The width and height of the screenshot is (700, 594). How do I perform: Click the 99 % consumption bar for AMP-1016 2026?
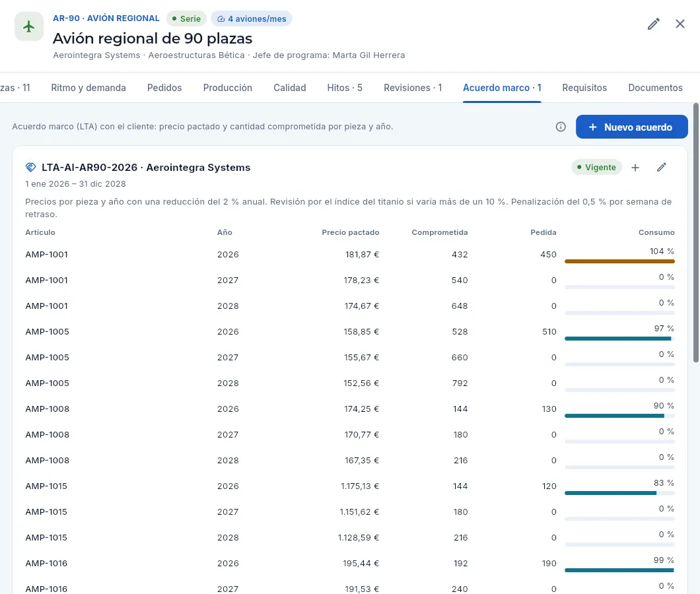point(619,570)
